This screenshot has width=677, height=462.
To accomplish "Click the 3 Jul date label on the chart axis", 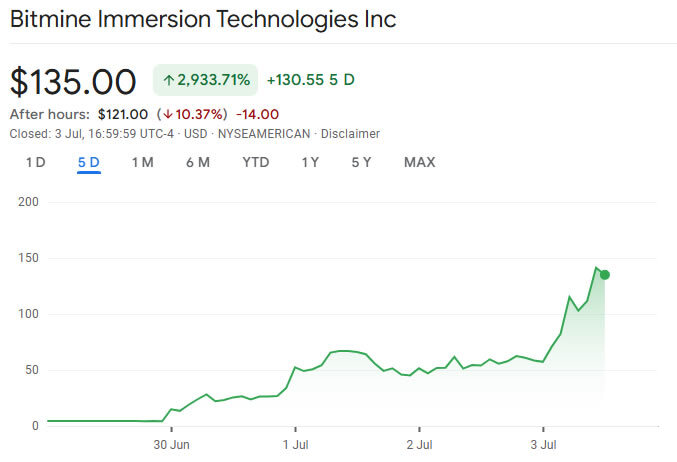I will click(543, 445).
